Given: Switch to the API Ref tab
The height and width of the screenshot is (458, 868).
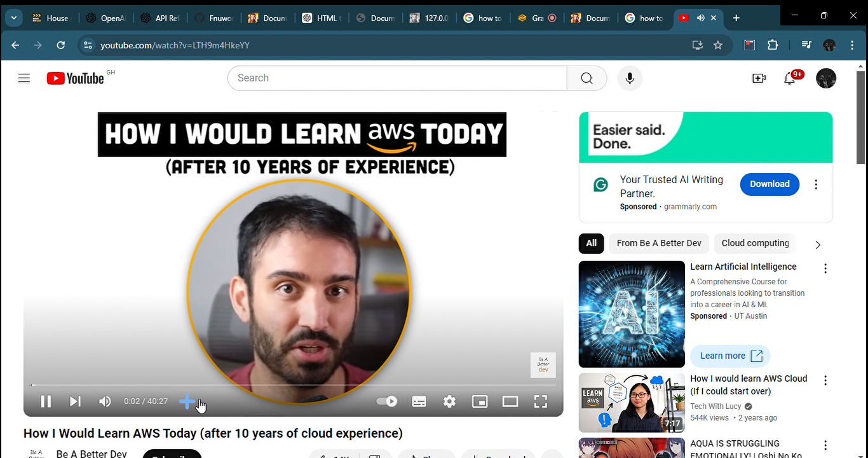Looking at the screenshot, I should [x=159, y=18].
